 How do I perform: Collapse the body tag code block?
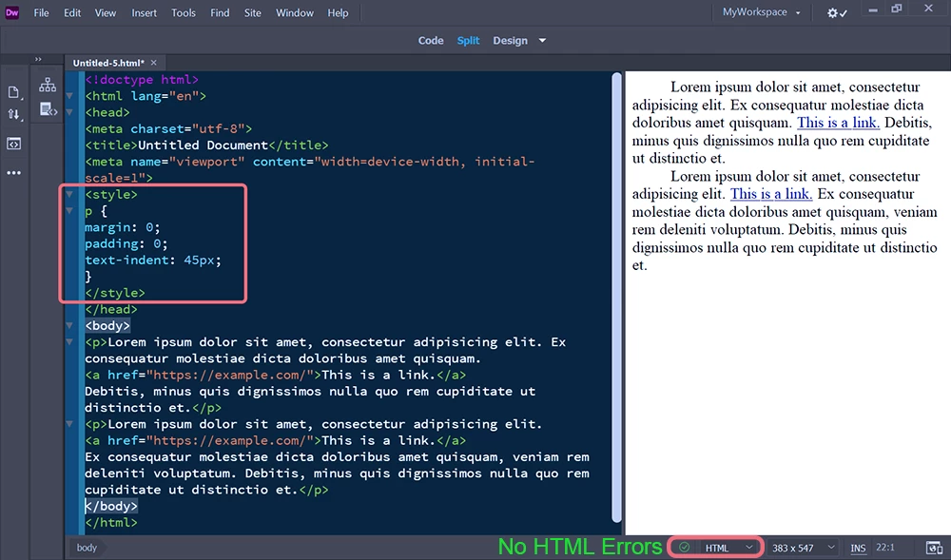coord(69,325)
